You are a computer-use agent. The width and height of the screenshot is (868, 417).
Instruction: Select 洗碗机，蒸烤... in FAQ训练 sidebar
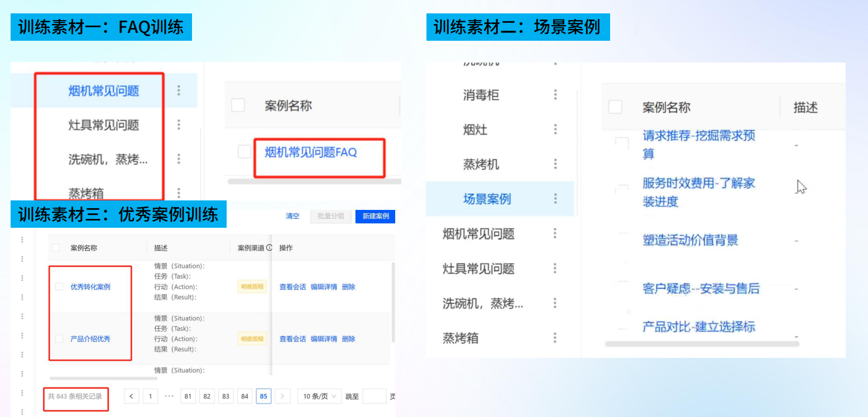point(108,160)
